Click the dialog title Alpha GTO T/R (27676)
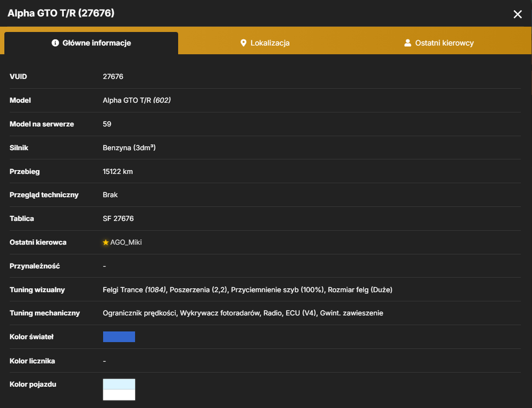The height and width of the screenshot is (408, 532). [x=61, y=13]
